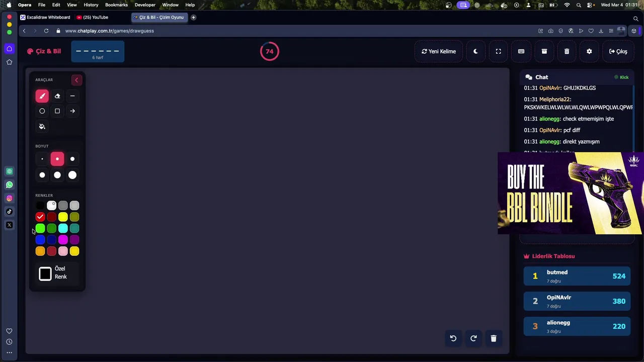Choose the second brush size, highlighted pink

[57, 159]
